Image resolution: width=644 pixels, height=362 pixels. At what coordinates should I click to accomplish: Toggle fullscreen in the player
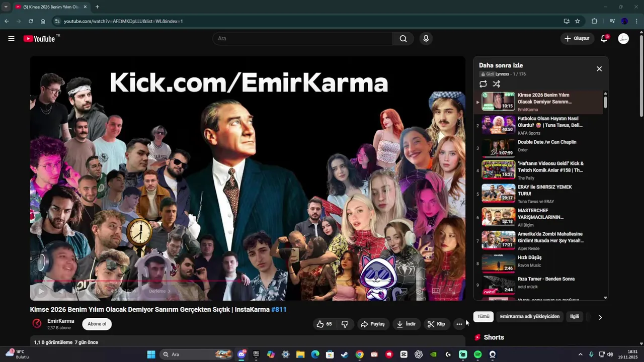coord(452,291)
